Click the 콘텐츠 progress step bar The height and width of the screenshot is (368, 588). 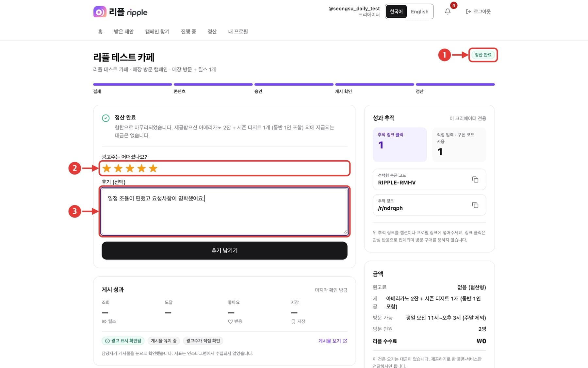click(213, 84)
